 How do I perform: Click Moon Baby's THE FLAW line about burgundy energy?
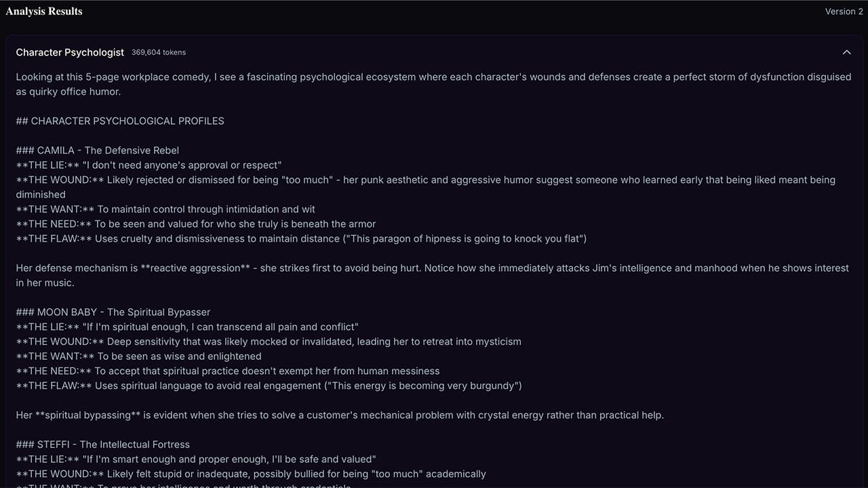click(269, 386)
